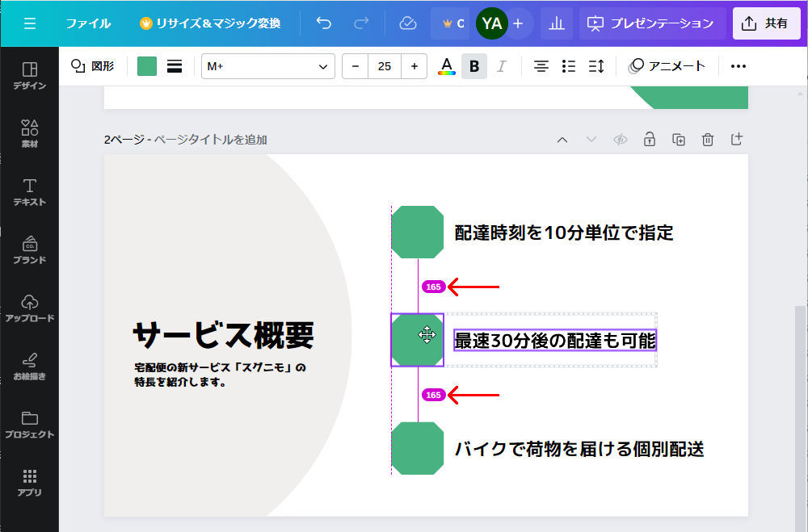Duplicate page 2
This screenshot has height=532, width=808.
click(679, 140)
